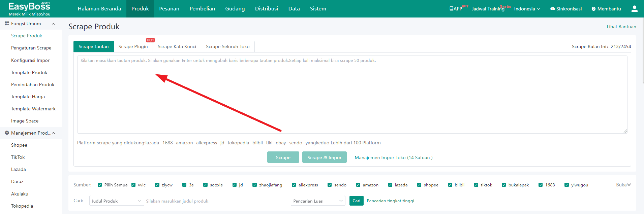
Task: Uncheck the 3e source checkbox
Action: (x=184, y=185)
